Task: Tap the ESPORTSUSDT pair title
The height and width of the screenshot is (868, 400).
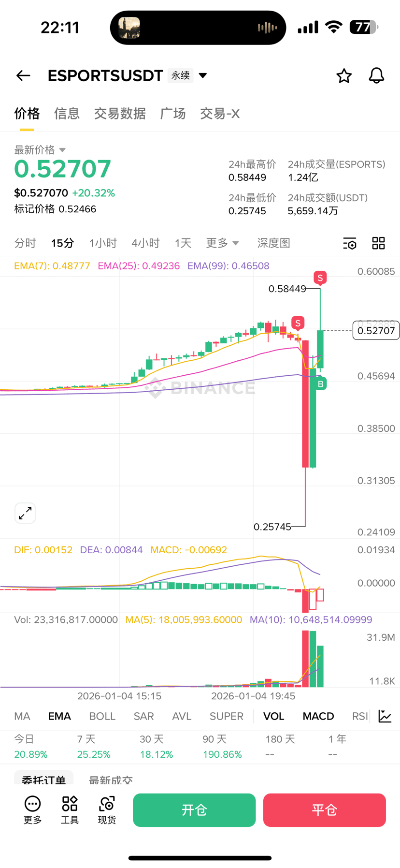Action: pos(105,75)
